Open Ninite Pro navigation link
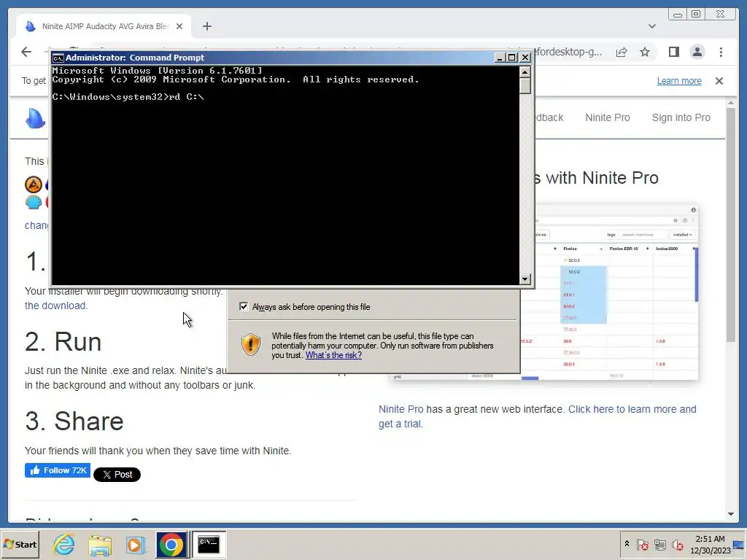 pos(608,117)
